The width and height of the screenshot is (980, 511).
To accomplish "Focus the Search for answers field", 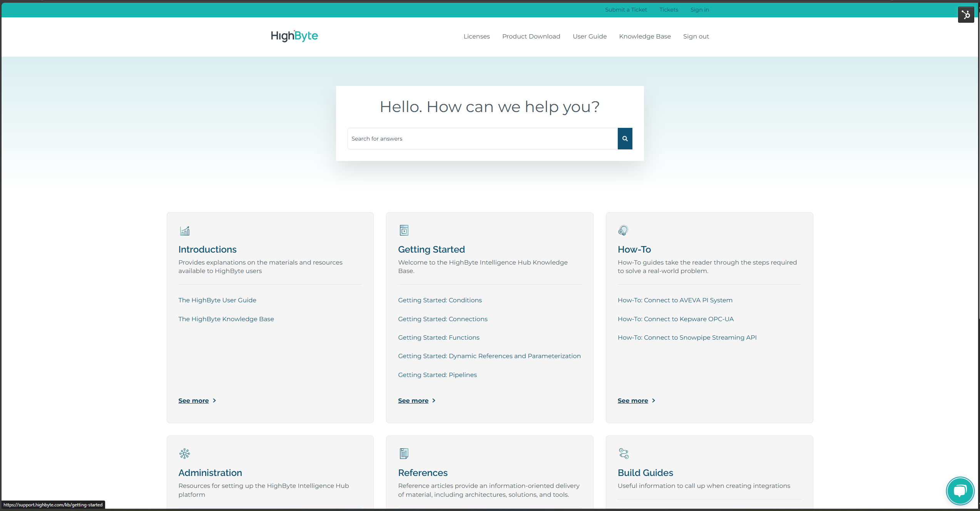I will pos(483,139).
